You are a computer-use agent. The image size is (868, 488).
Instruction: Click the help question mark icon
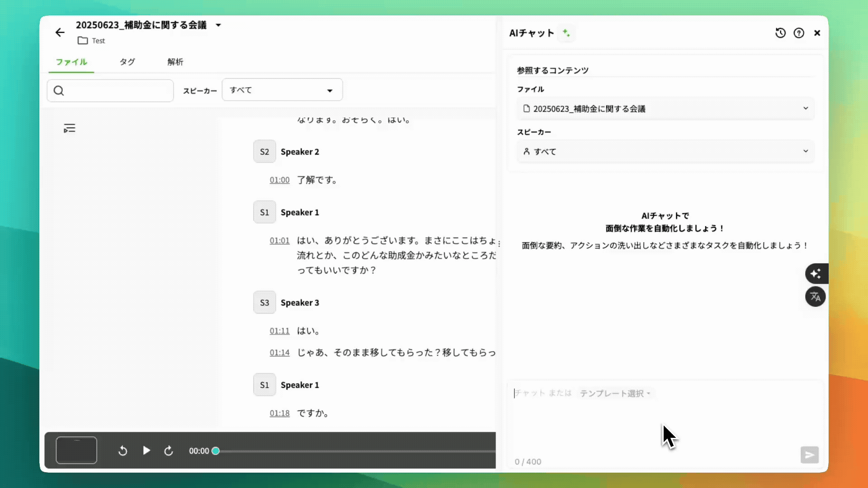tap(799, 33)
